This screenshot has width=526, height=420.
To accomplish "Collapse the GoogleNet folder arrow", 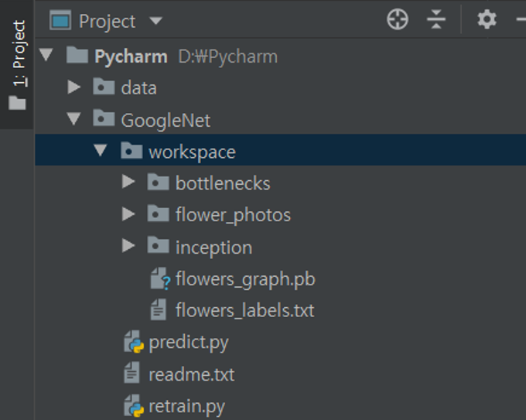I will 73,119.
